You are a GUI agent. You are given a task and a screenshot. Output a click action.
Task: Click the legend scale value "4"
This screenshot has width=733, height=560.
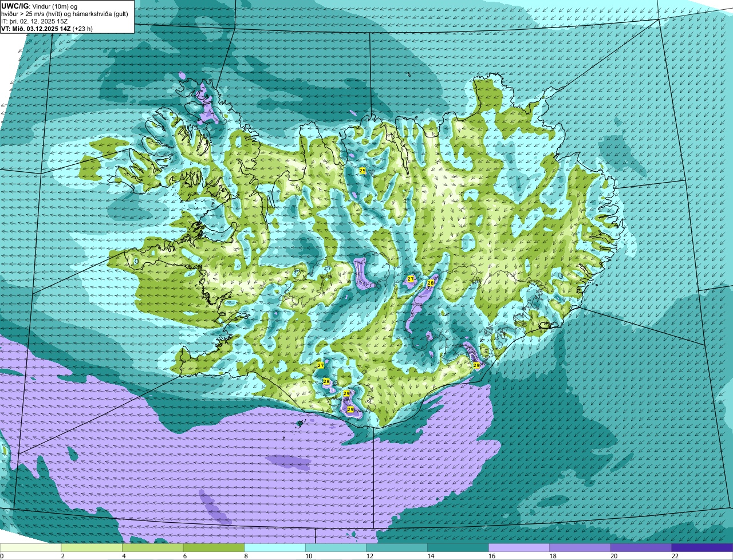click(x=124, y=556)
